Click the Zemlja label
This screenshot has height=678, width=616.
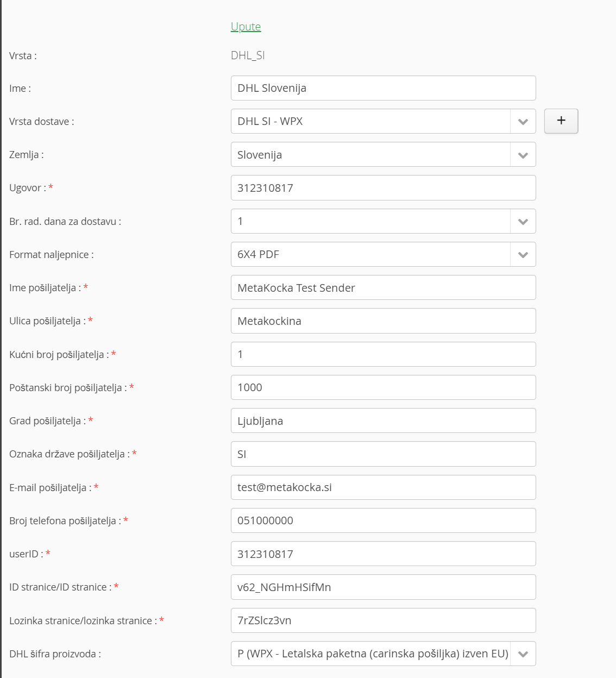[27, 154]
